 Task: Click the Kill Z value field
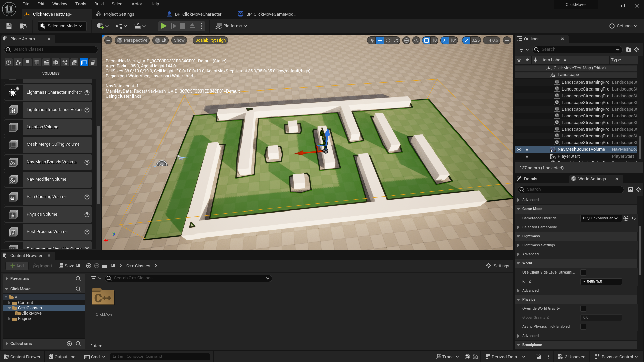click(x=601, y=282)
